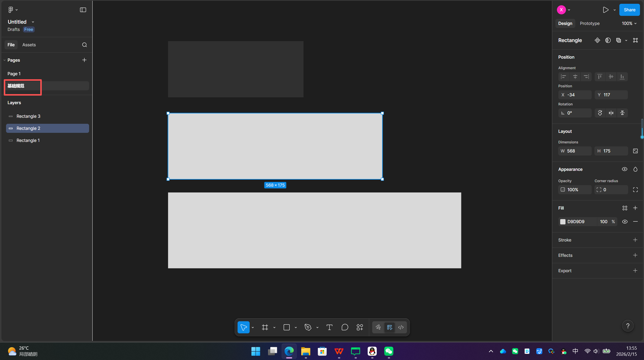Viewport: 644px width, 360px height.
Task: Switch to the Assets tab
Action: (29, 45)
